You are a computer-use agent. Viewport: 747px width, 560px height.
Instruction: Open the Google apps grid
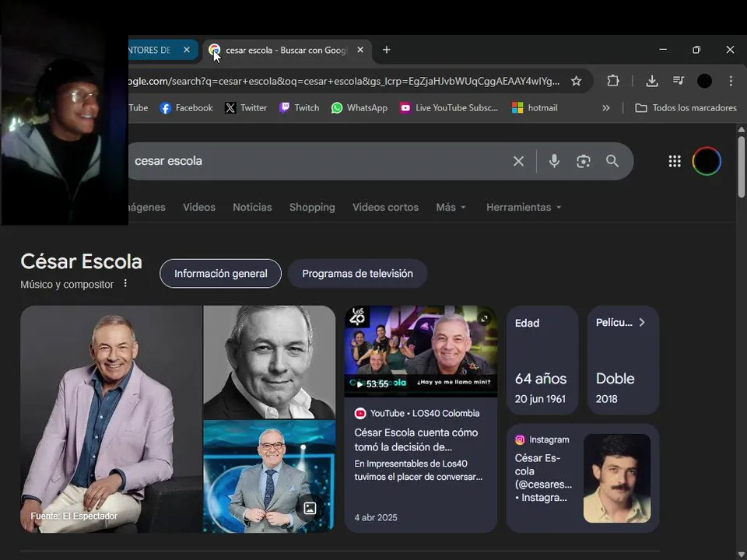(675, 162)
